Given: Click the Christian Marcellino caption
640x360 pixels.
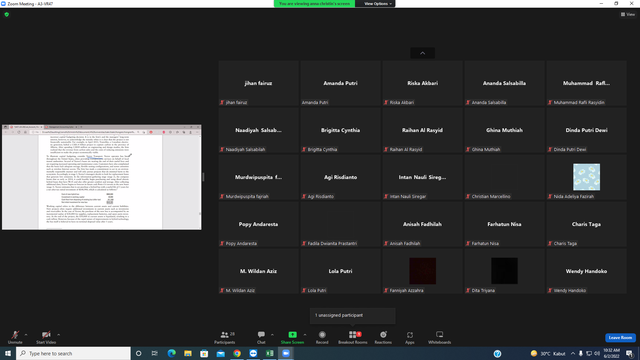Looking at the screenshot, I should pos(491,196).
